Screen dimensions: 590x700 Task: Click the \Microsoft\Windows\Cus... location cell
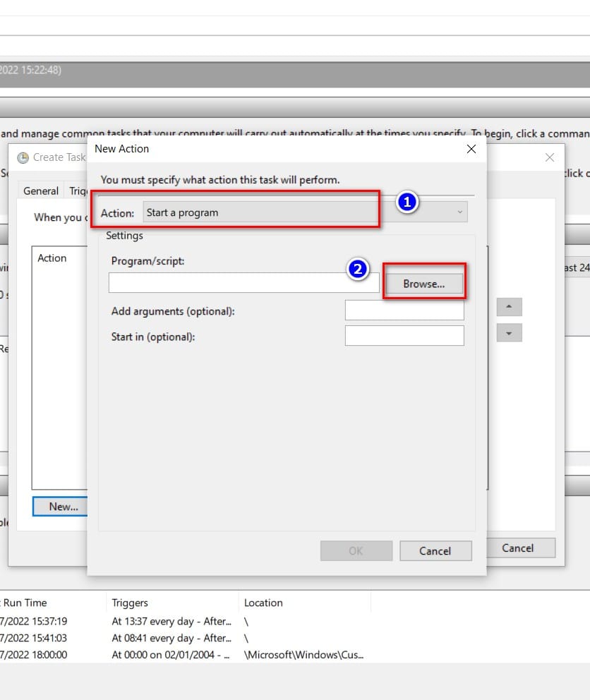pos(303,654)
